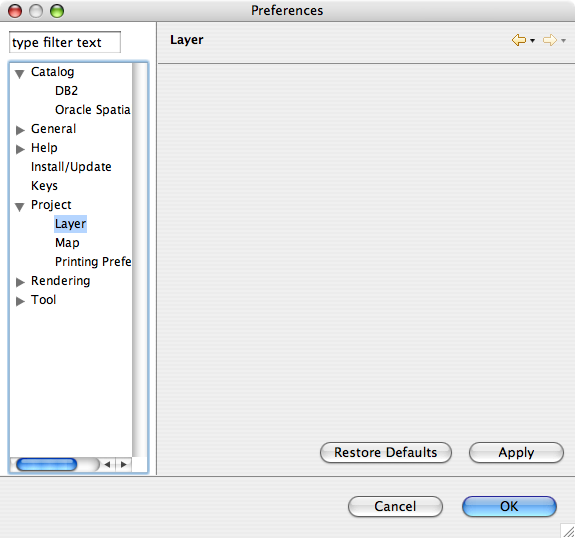Click the horizontal scrollbar right arrow
This screenshot has width=575, height=538.
click(x=124, y=465)
